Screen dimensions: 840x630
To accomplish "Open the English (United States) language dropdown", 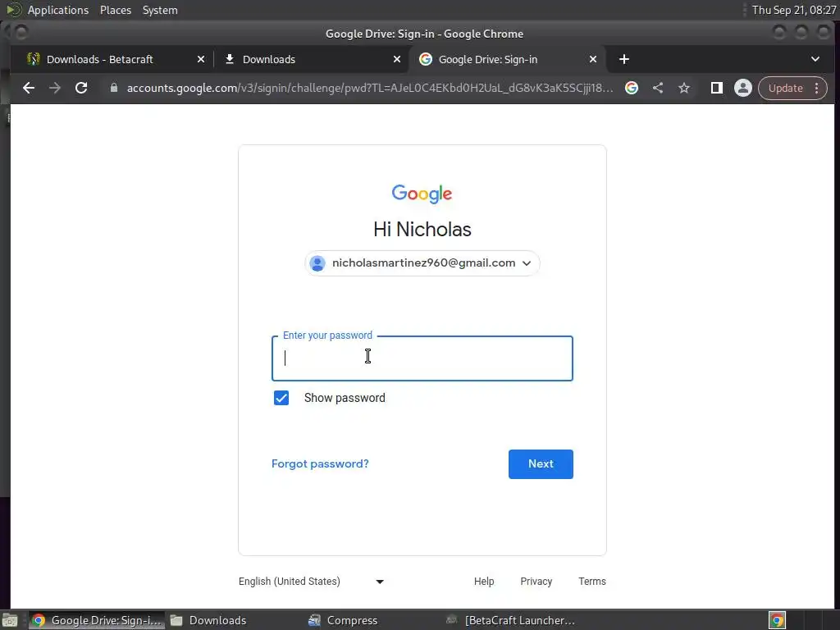I will coord(311,582).
